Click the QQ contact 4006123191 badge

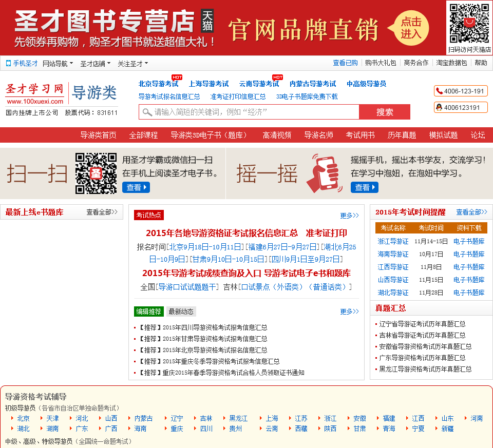(x=461, y=107)
